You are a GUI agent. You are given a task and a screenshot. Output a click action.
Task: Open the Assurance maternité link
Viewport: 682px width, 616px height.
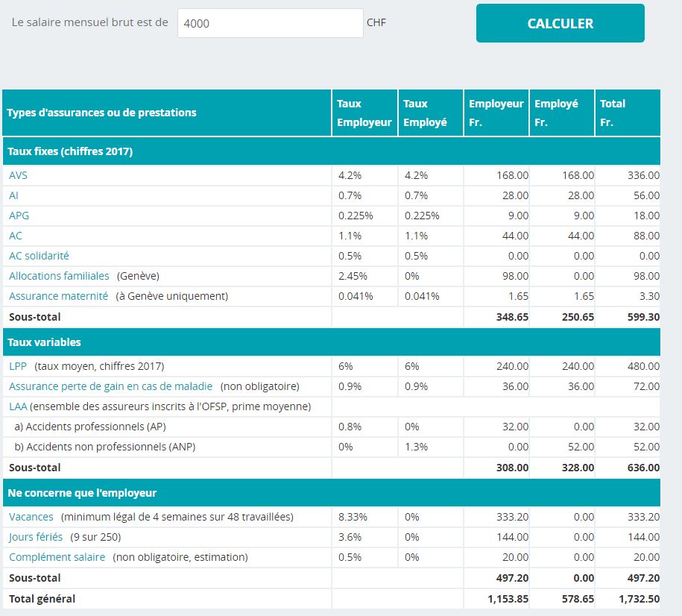(x=58, y=296)
